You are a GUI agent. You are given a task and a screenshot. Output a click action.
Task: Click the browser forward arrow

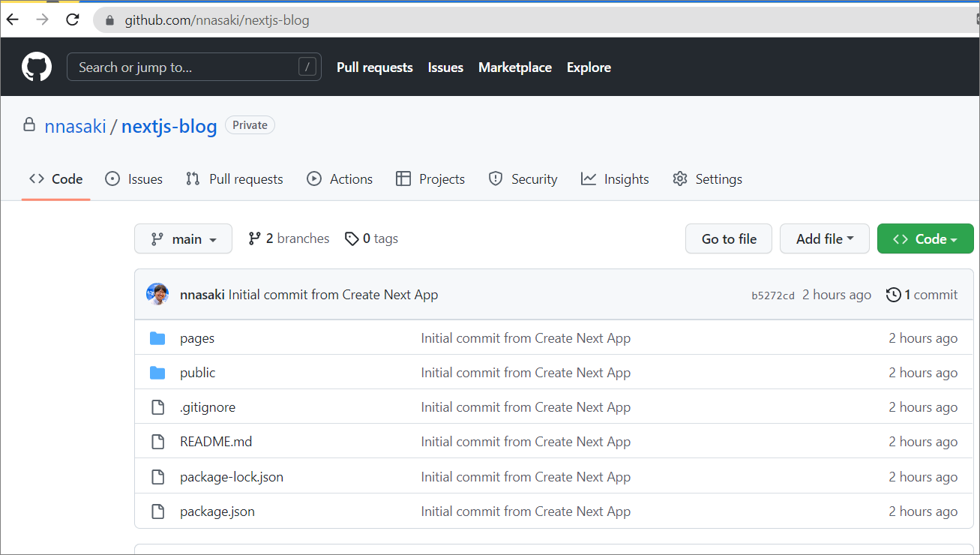(x=43, y=20)
